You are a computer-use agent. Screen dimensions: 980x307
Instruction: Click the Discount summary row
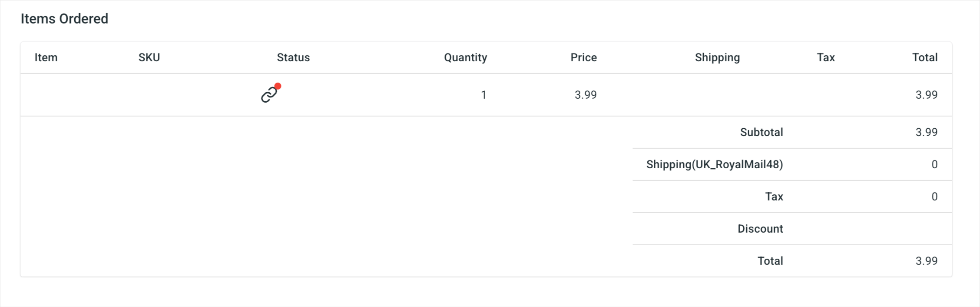click(x=760, y=228)
